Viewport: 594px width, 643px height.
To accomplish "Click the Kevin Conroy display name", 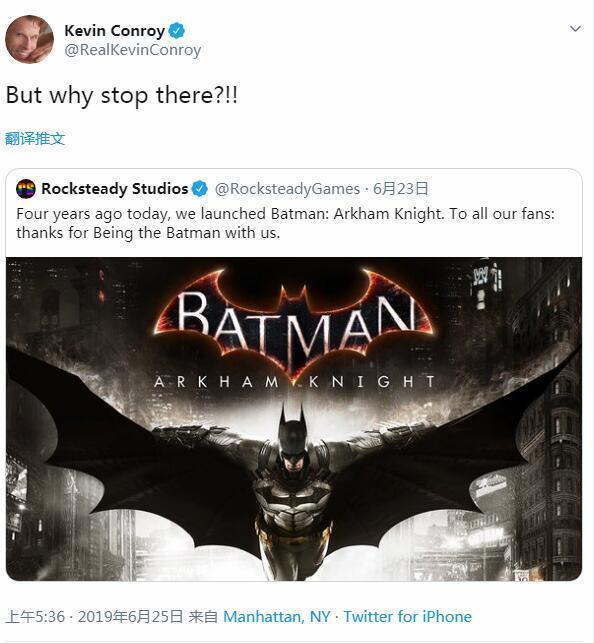I will point(114,31).
